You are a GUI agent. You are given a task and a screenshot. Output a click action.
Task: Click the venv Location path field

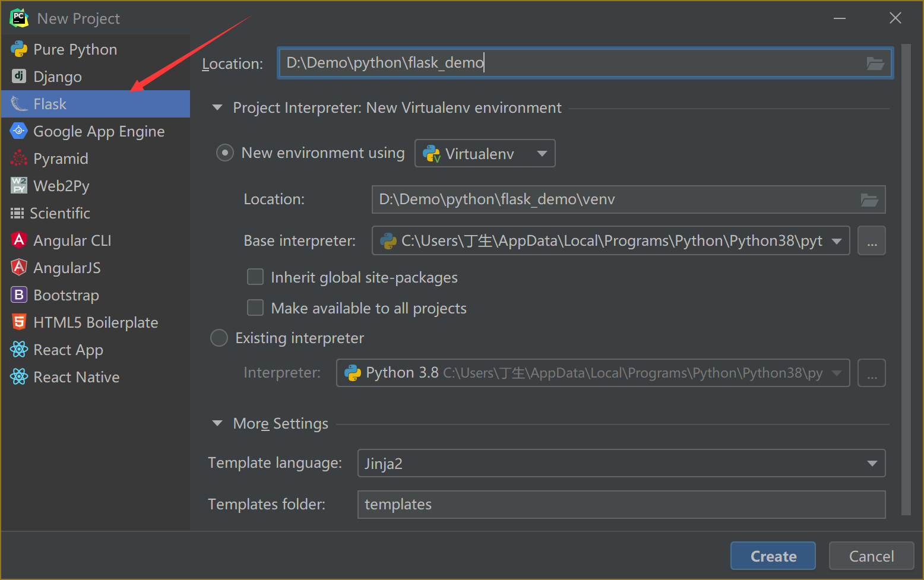[628, 199]
